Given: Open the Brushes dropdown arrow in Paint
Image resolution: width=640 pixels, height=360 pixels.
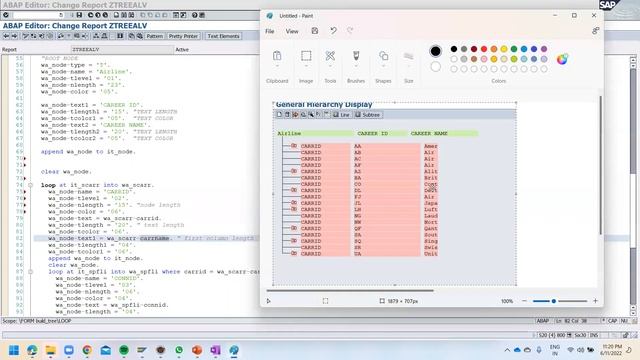Looking at the screenshot, I should [356, 66].
